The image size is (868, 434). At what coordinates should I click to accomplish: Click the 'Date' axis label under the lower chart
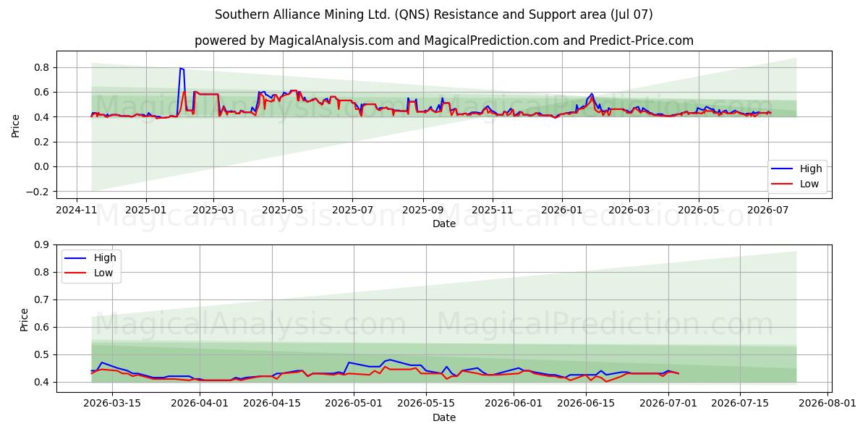coord(444,417)
